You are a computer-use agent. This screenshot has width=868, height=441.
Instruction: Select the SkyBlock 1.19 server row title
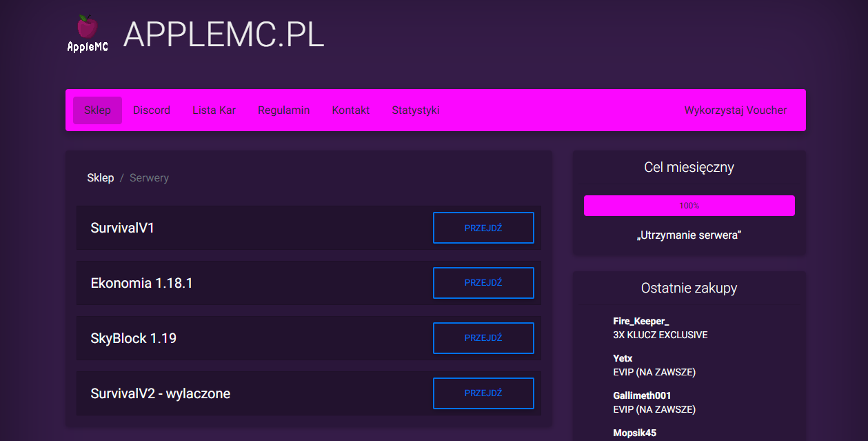pyautogui.click(x=134, y=338)
